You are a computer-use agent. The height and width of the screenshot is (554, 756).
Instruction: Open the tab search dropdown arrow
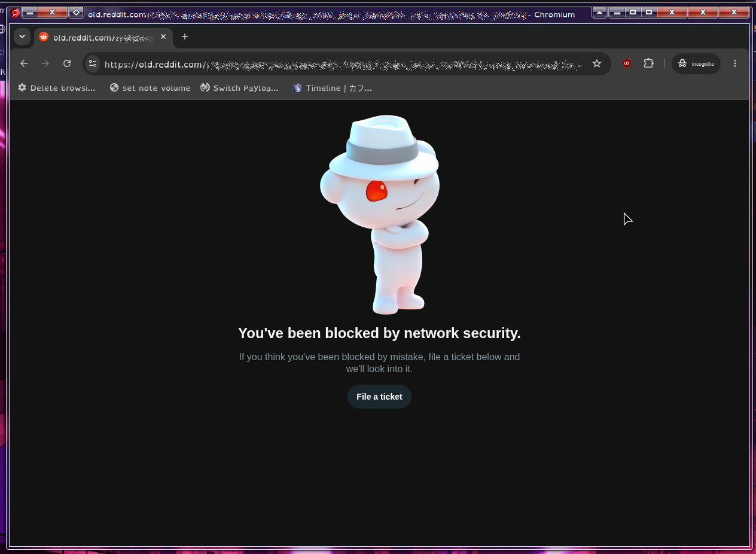point(22,36)
